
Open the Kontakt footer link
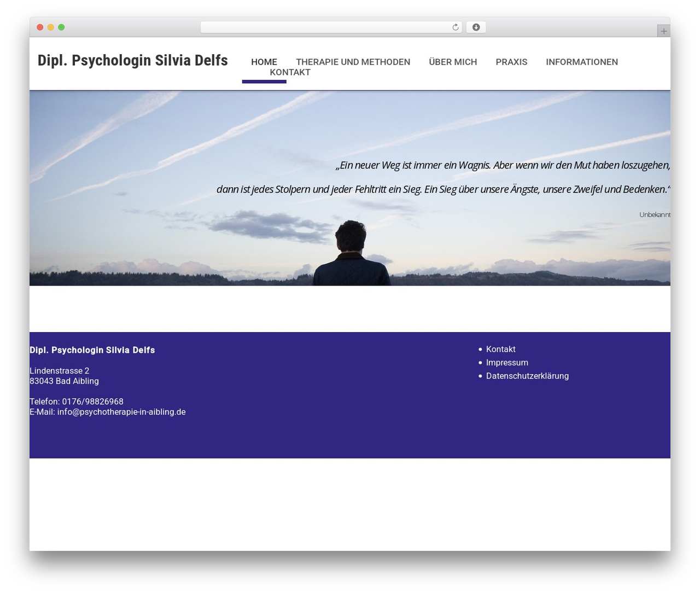click(x=501, y=349)
